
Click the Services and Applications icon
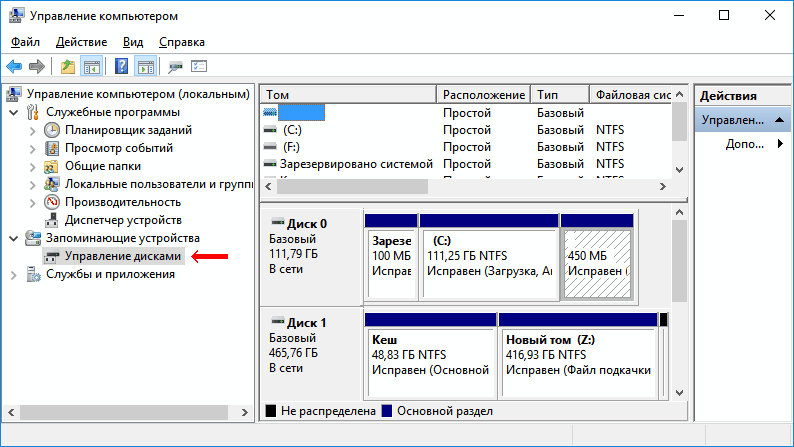(33, 274)
